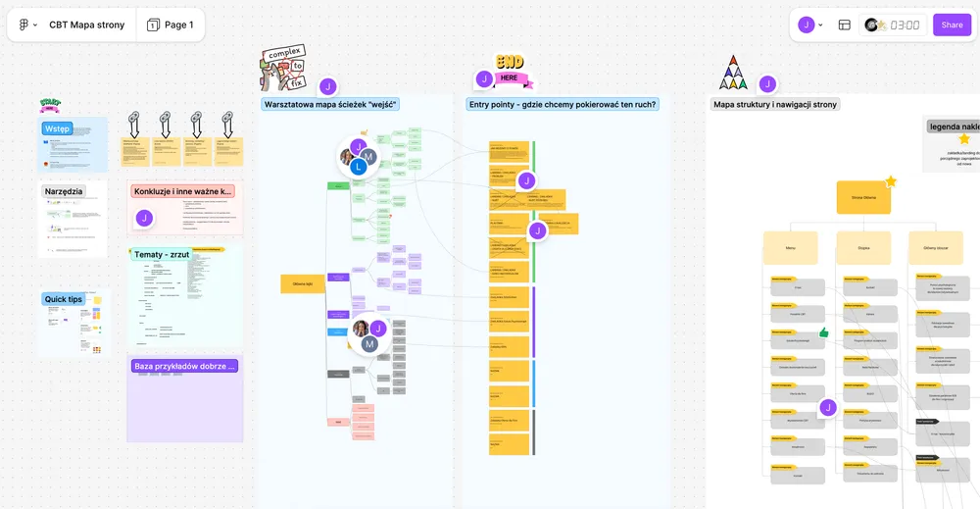The height and width of the screenshot is (509, 980).
Task: Click the J avatar beside the pyramid sticker
Action: 767,83
